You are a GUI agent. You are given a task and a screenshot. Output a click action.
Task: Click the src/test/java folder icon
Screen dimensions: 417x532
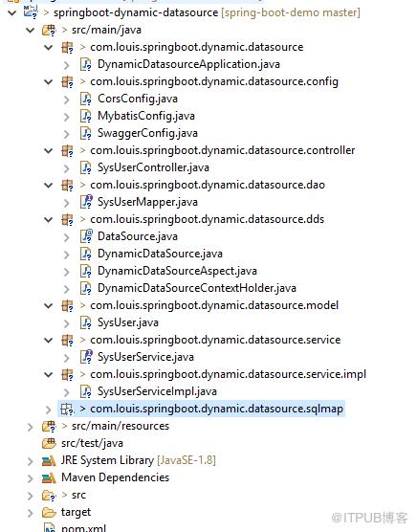pos(49,443)
